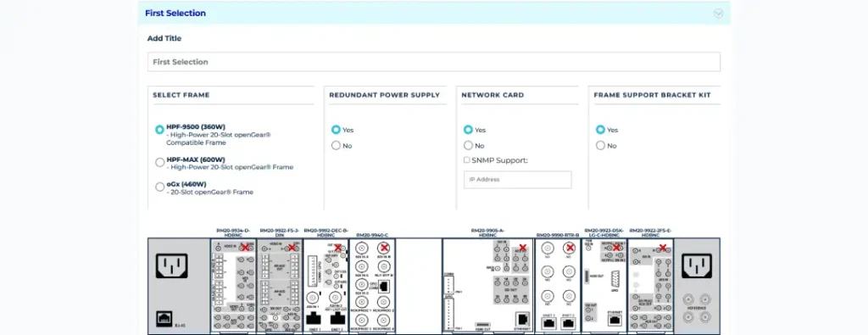Screen dimensions: 868x335
Task: Click the First Selection header title
Action: [x=175, y=14]
